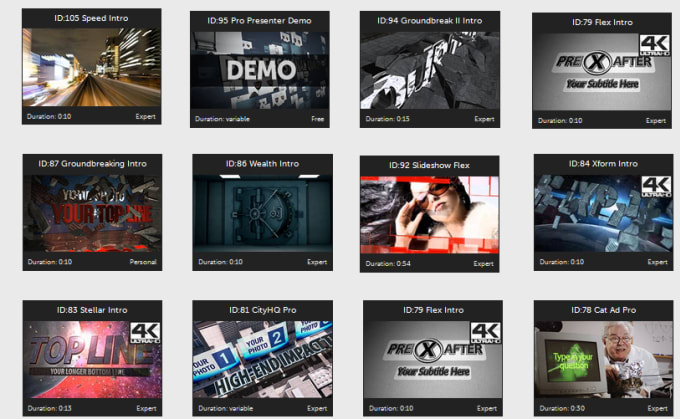
Task: Open the Wealth Intro vault thumbnail
Action: [258, 215]
